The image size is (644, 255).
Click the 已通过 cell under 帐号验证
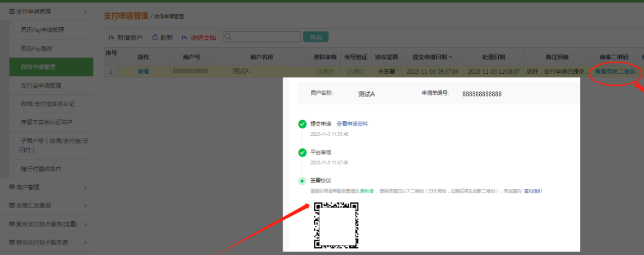[x=356, y=72]
